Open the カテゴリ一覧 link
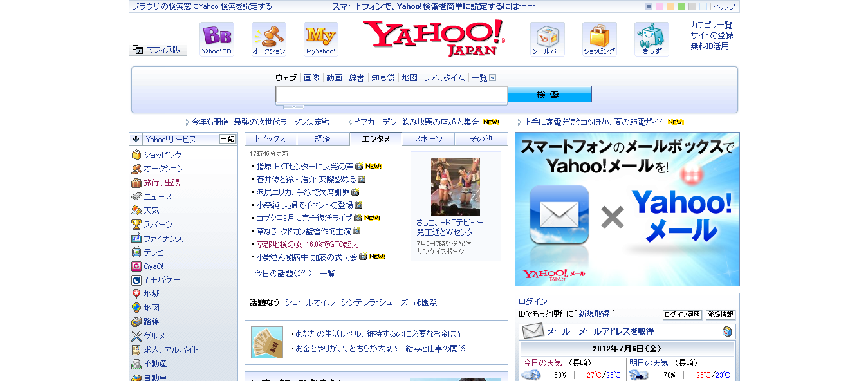Viewport: 868px width, 381px height. click(x=712, y=25)
